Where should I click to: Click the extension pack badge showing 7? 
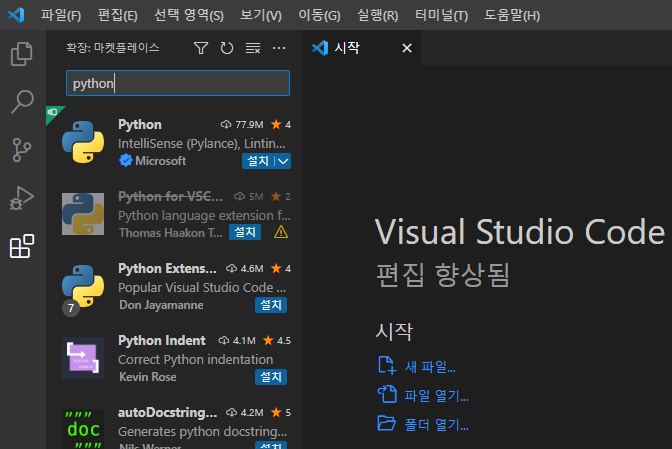(x=71, y=308)
